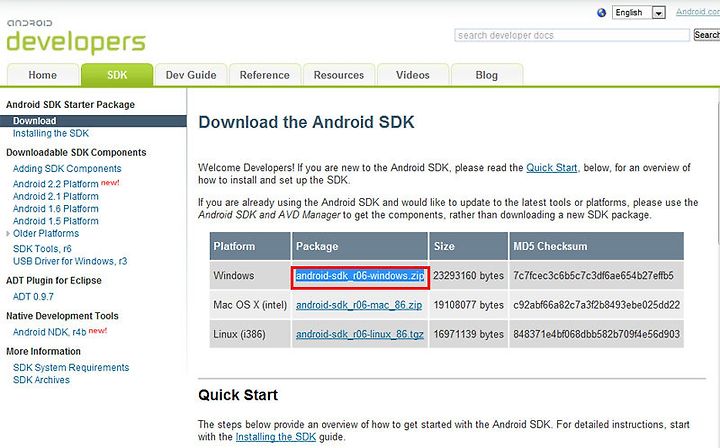Click the Mac OS X (intel) cell

tap(250, 305)
